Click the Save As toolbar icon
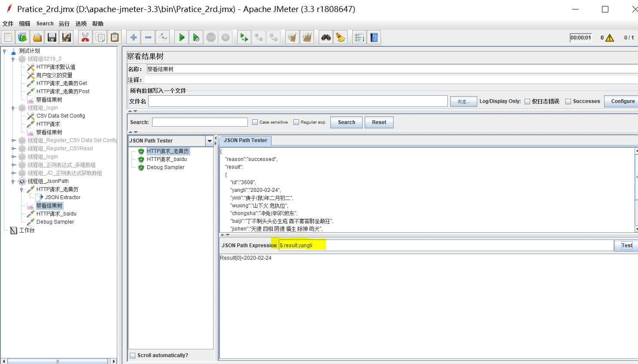The width and height of the screenshot is (638, 364). [x=67, y=38]
